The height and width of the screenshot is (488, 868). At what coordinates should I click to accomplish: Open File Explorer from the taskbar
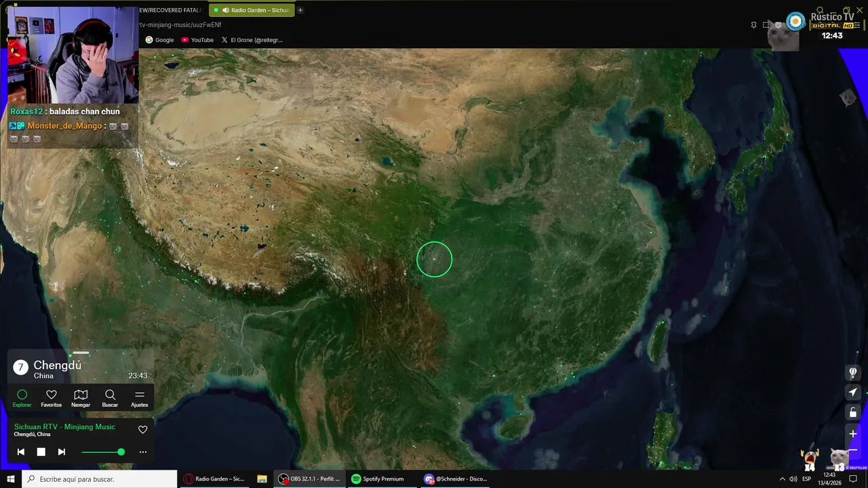tap(262, 479)
